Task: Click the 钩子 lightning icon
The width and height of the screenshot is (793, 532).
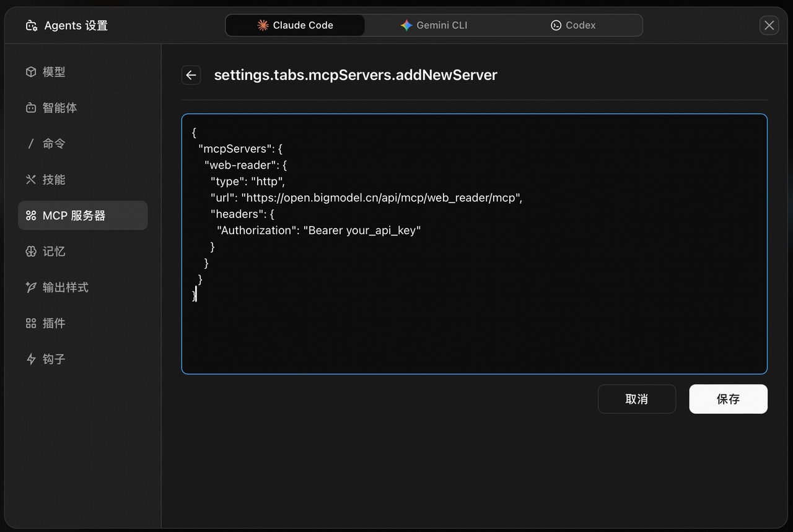Action: click(31, 359)
